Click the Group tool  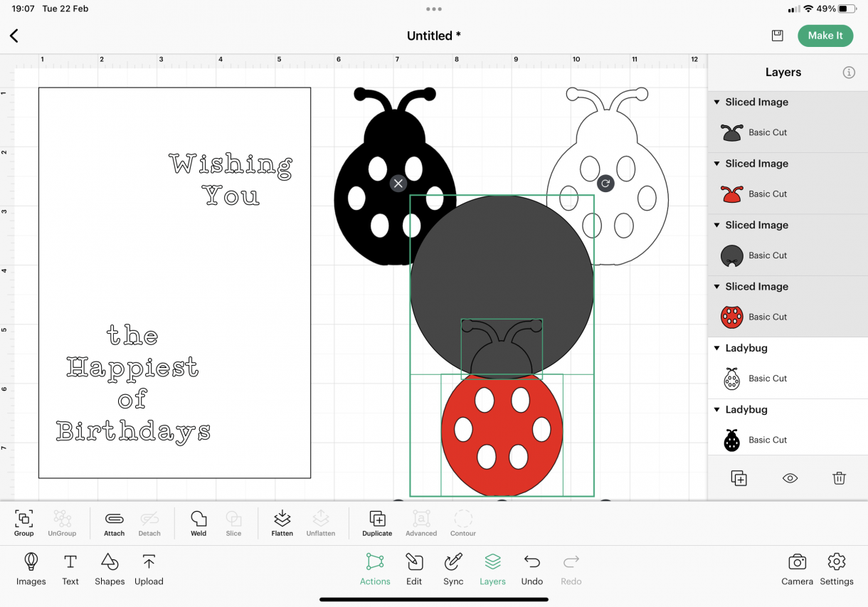[x=23, y=523]
